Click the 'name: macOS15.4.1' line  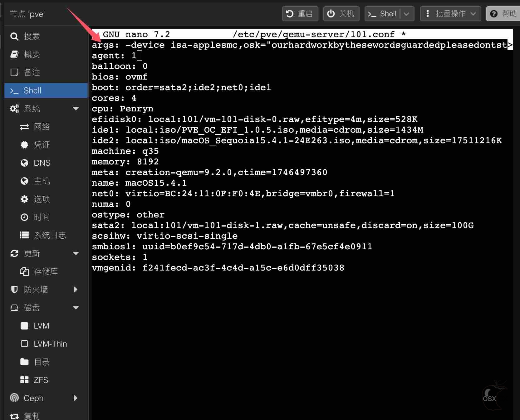click(139, 183)
